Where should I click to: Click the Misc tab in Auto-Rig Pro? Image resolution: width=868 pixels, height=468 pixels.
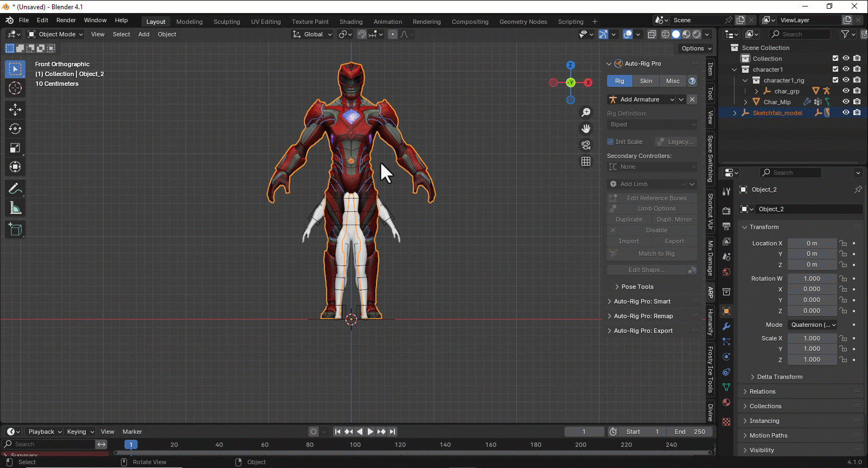pyautogui.click(x=673, y=81)
